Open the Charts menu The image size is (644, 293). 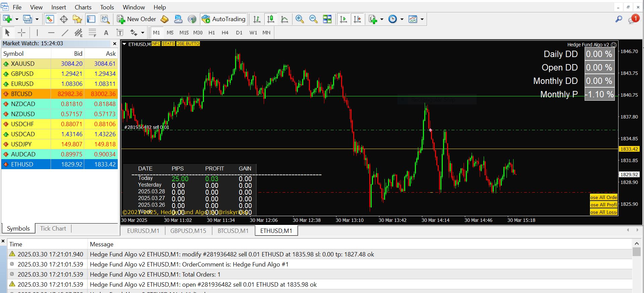83,7
